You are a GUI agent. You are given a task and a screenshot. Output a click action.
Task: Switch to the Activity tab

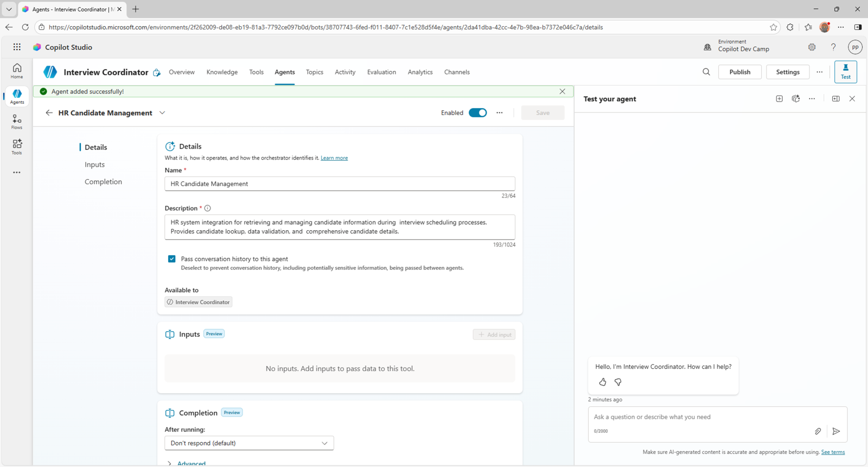[x=345, y=72]
